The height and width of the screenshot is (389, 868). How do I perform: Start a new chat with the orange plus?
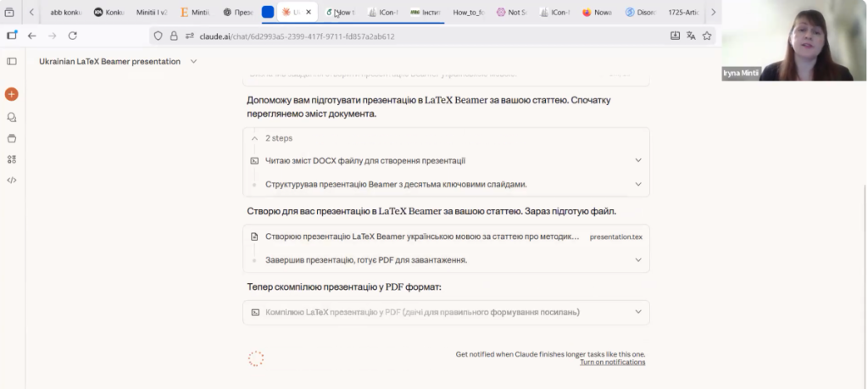tap(12, 94)
